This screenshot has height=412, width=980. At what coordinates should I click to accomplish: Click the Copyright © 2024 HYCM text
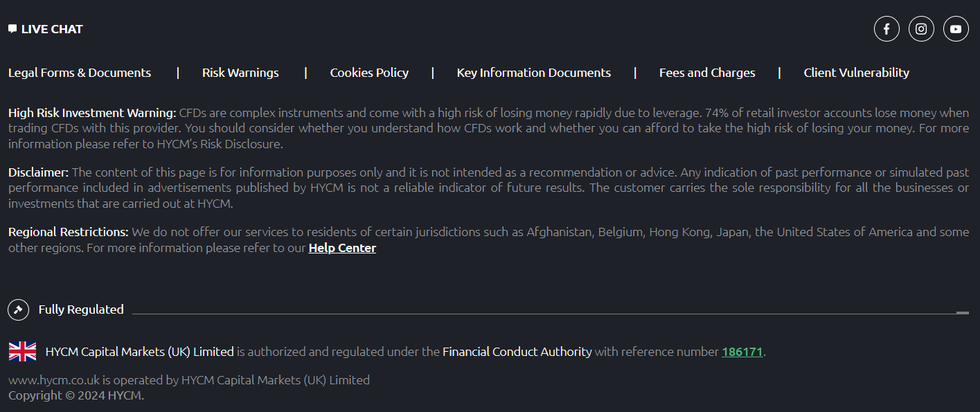pyautogui.click(x=75, y=395)
